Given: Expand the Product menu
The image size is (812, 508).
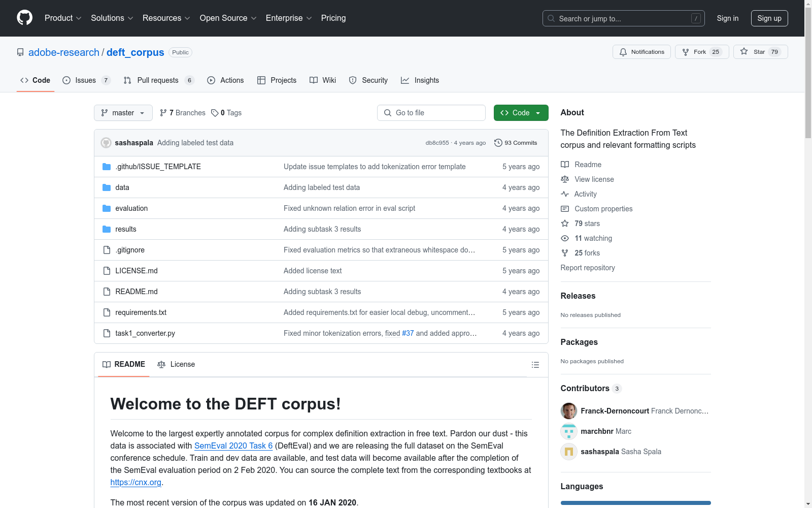Looking at the screenshot, I should 63,18.
